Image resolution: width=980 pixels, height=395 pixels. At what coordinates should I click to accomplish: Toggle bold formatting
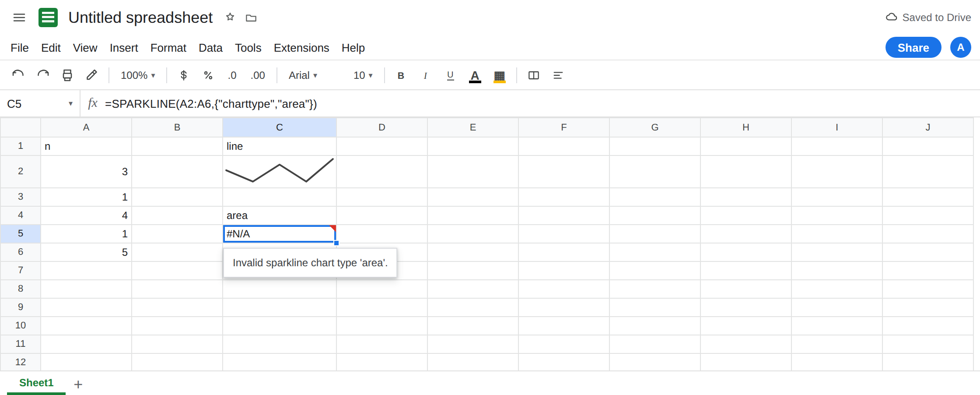[x=401, y=75]
